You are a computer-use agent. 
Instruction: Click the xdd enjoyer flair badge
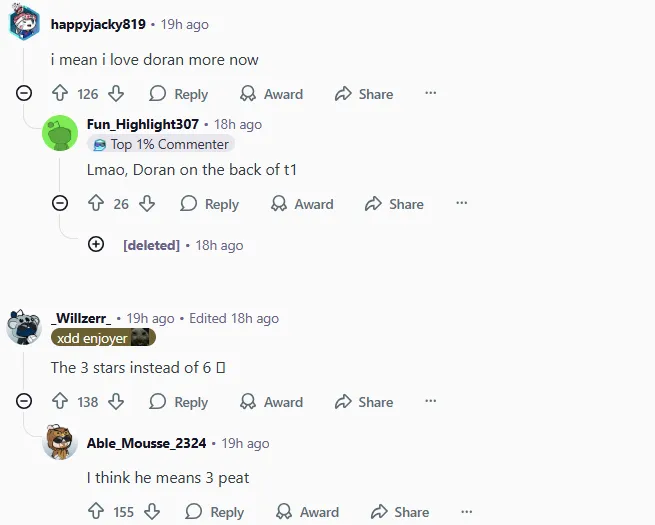click(x=103, y=337)
